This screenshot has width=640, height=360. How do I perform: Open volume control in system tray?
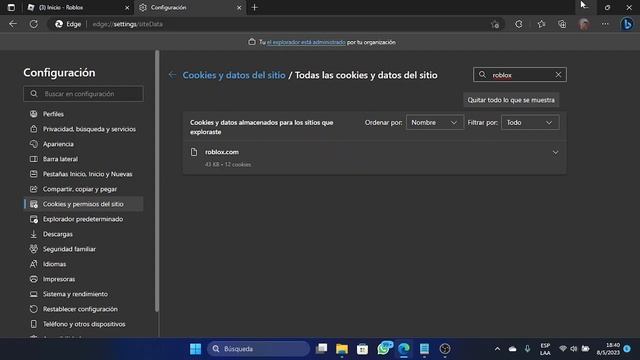pyautogui.click(x=574, y=349)
